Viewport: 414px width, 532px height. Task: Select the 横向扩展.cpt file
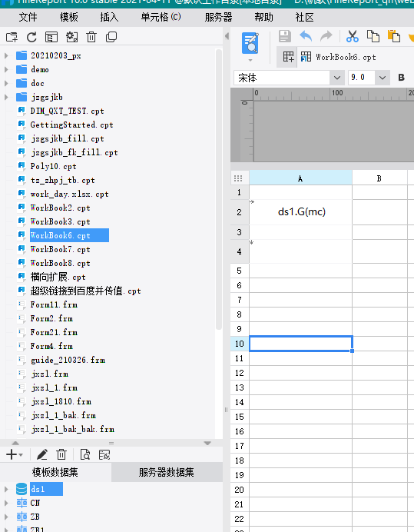click(x=58, y=277)
